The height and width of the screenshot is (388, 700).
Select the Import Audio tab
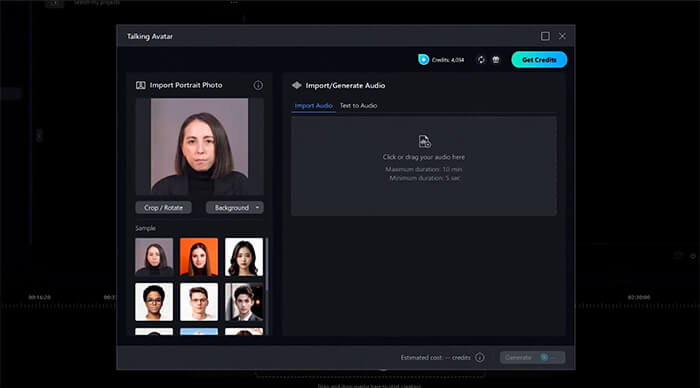point(313,106)
